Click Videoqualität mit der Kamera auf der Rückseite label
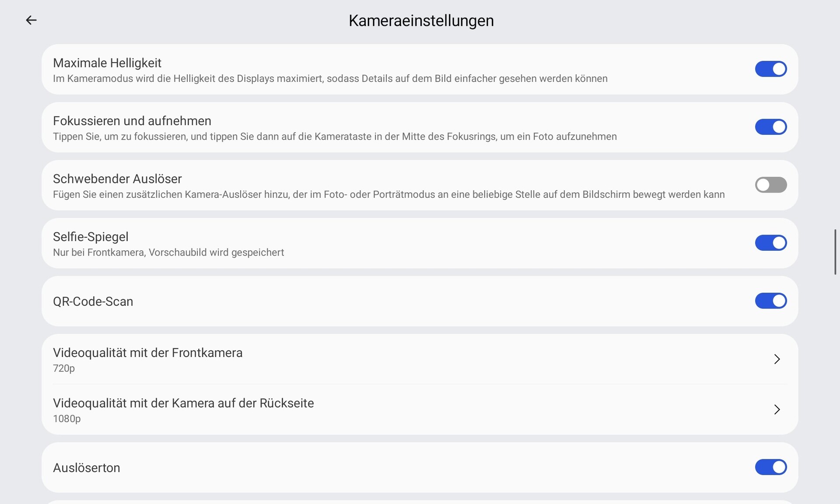 (x=183, y=403)
